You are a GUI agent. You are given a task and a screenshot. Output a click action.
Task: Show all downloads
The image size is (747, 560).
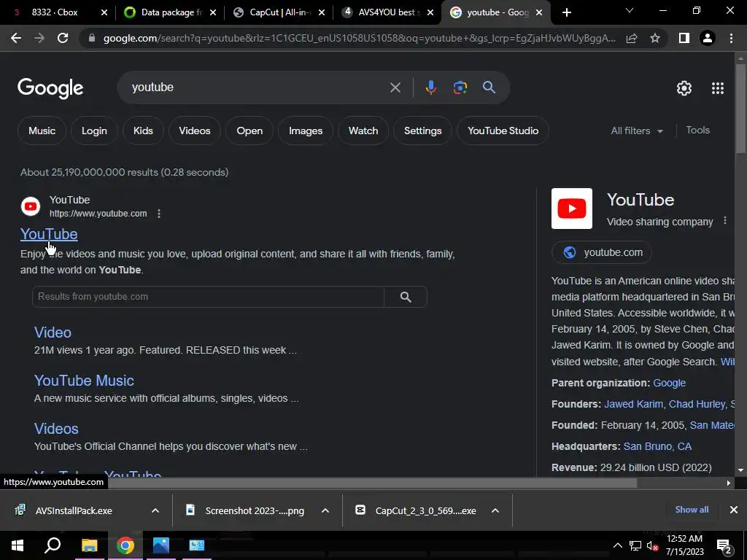click(x=692, y=510)
